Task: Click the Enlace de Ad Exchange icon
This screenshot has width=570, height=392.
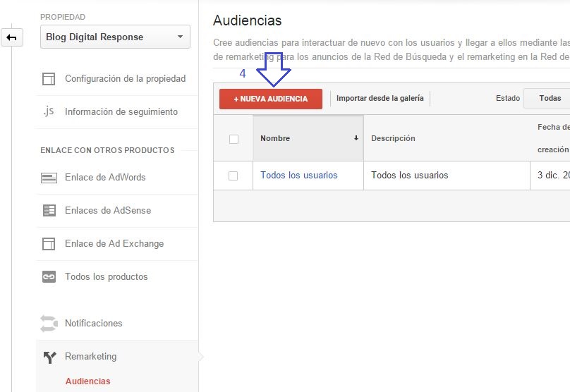Action: pyautogui.click(x=49, y=244)
